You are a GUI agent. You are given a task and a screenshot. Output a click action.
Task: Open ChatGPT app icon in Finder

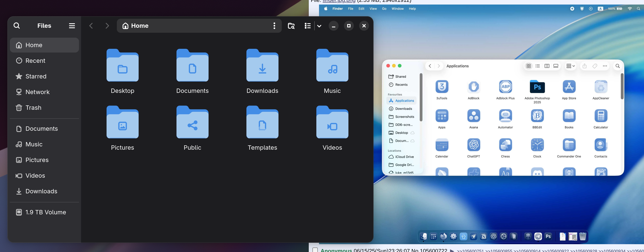pyautogui.click(x=473, y=145)
